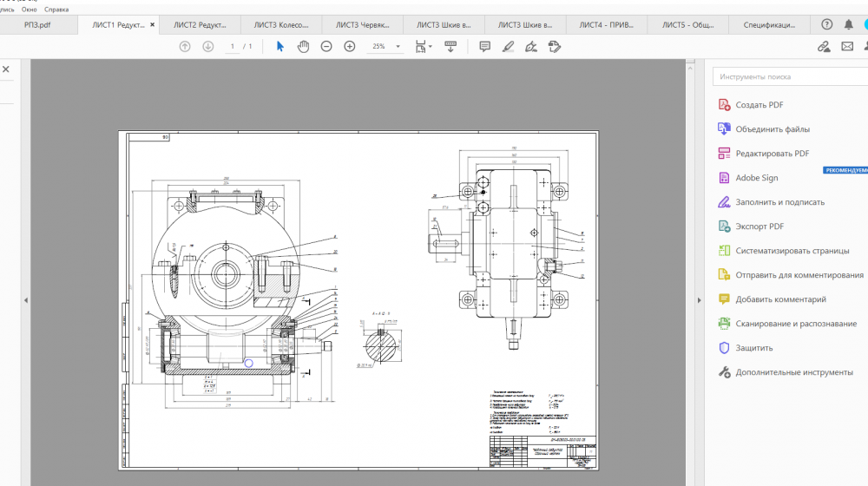Switch to the РПЗ.pdf tab

tap(37, 25)
